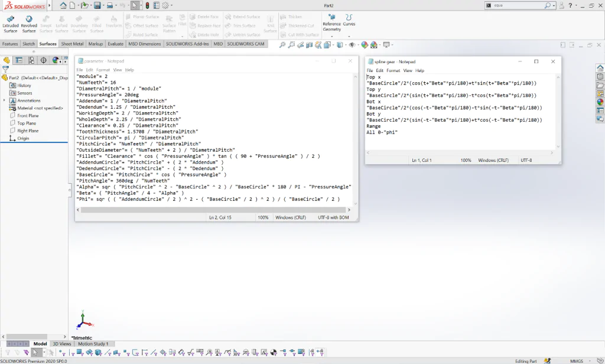Image resolution: width=605 pixels, height=364 pixels.
Task: Switch to the PropertyManager panel icon
Action: 18,60
